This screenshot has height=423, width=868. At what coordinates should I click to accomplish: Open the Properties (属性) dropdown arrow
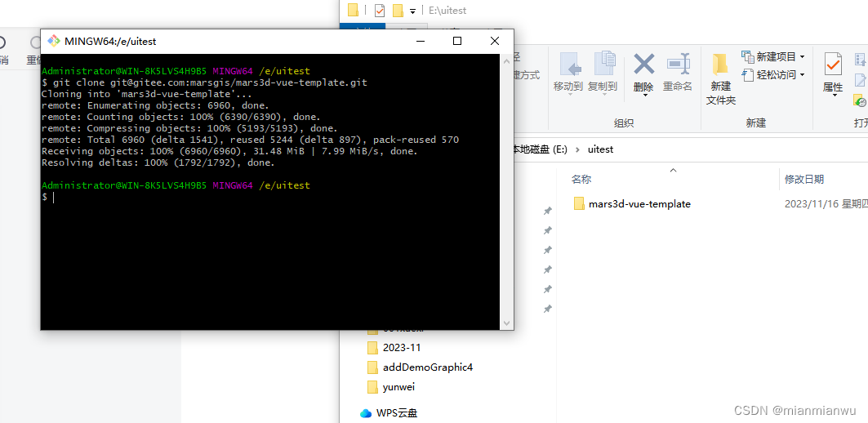(834, 96)
